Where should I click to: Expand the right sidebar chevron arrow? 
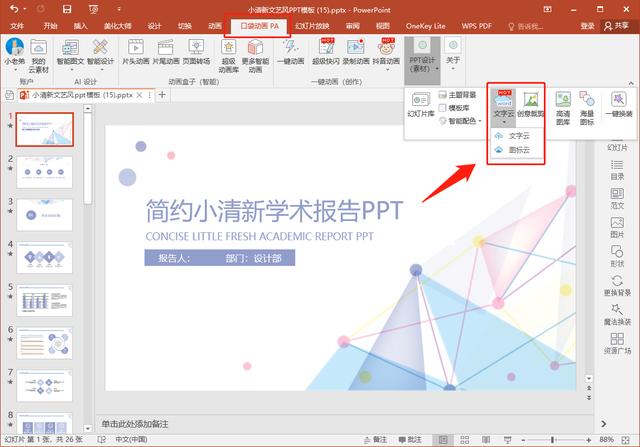(604, 424)
